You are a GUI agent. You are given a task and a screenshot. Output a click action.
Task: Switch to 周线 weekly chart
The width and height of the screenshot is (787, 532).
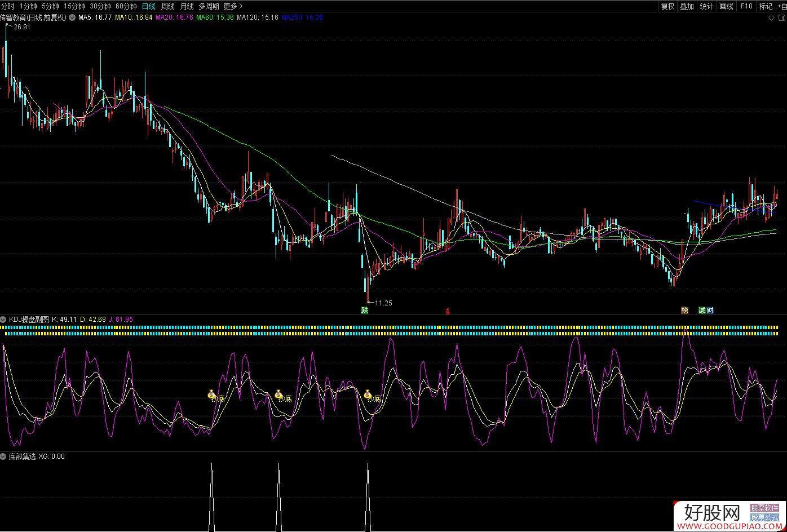[x=168, y=6]
